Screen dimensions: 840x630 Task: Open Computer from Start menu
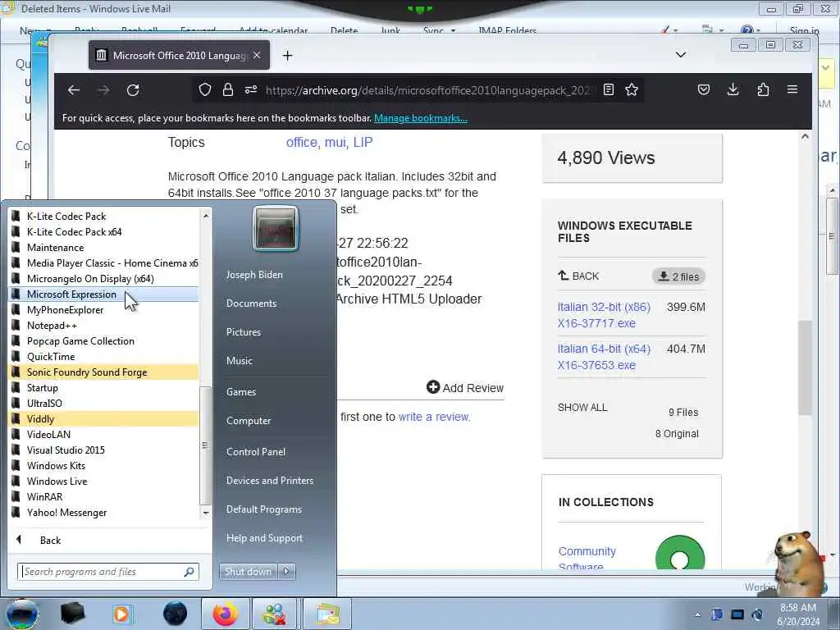click(x=249, y=421)
